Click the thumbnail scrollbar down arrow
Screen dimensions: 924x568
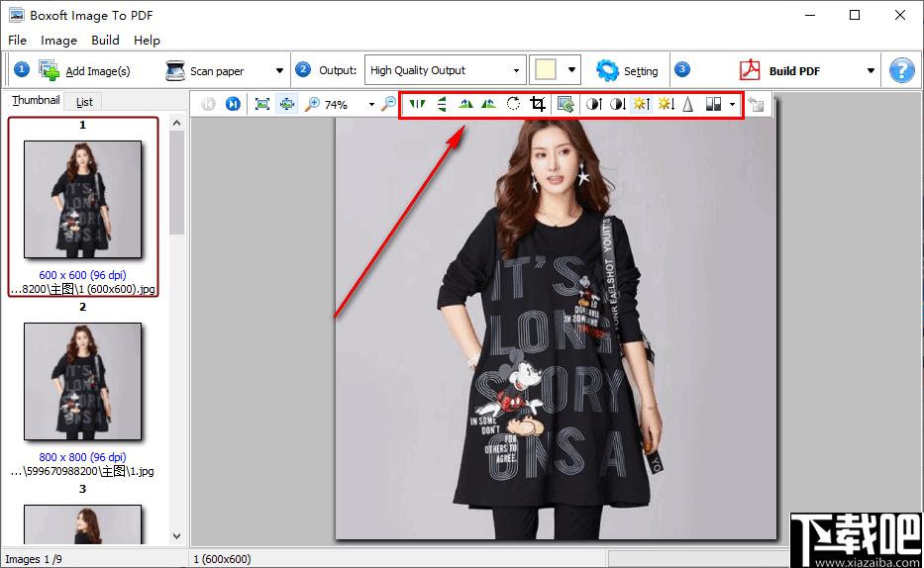(177, 536)
